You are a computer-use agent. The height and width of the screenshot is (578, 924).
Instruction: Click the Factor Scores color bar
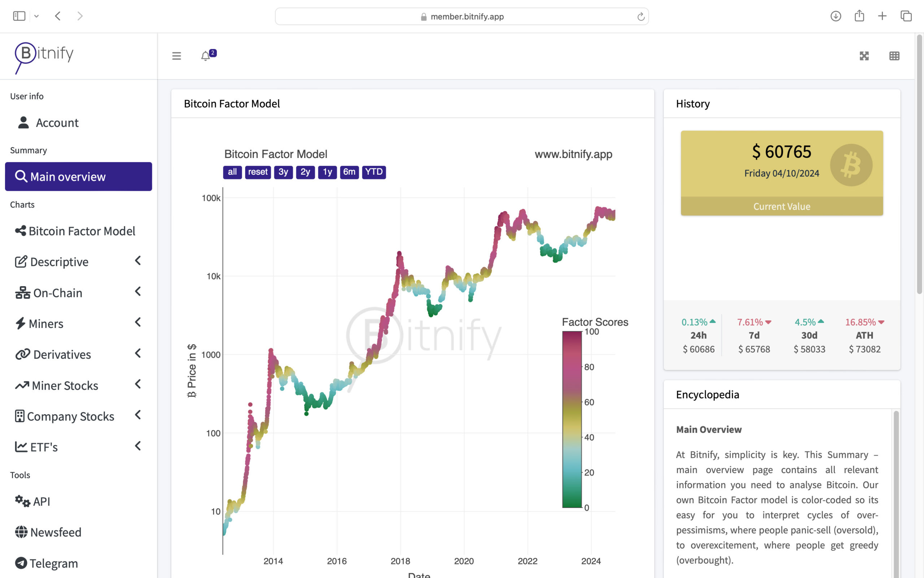[x=572, y=419]
